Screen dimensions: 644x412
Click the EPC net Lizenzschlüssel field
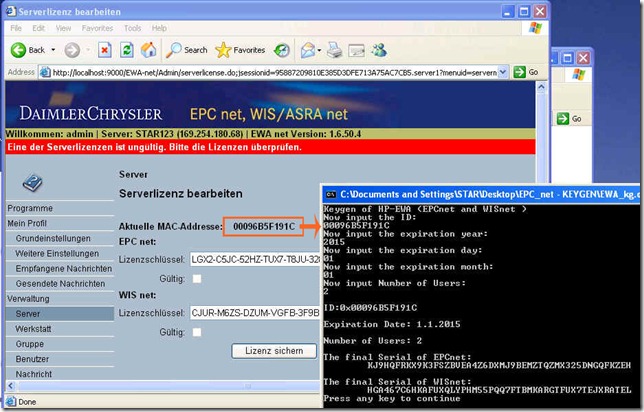tap(255, 260)
